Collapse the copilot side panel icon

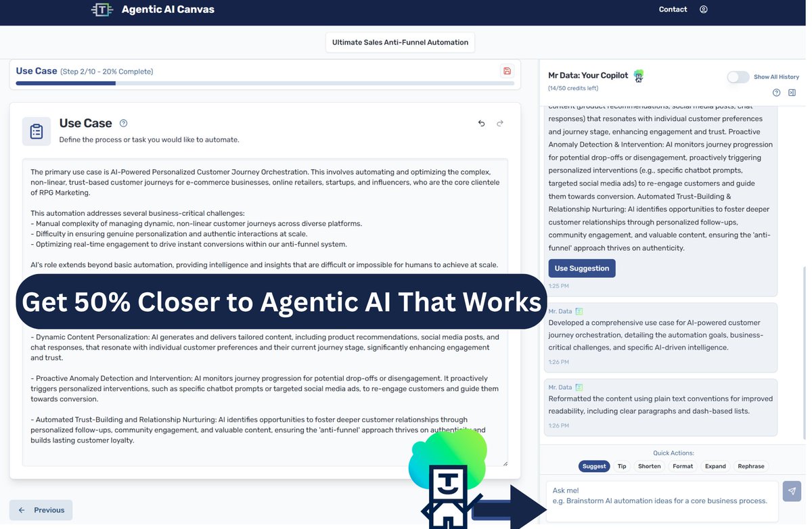[792, 93]
